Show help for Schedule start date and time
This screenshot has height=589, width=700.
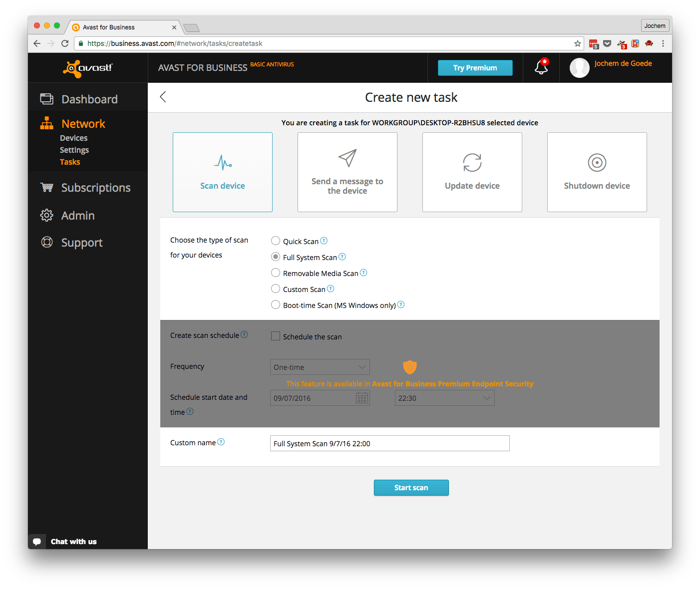(190, 411)
